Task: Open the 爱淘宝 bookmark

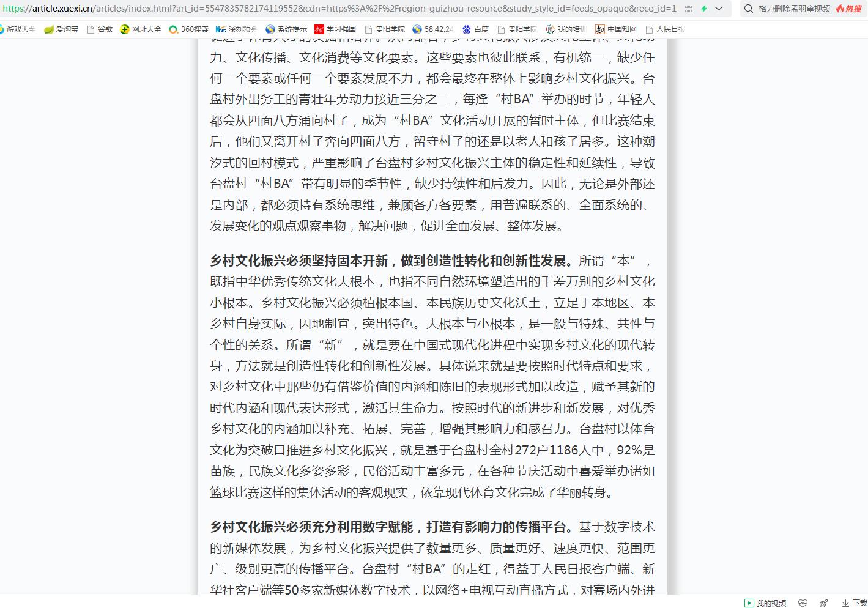Action: click(61, 29)
